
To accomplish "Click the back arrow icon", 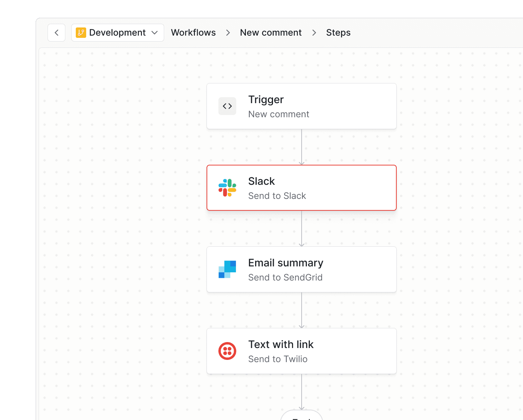I will click(56, 32).
